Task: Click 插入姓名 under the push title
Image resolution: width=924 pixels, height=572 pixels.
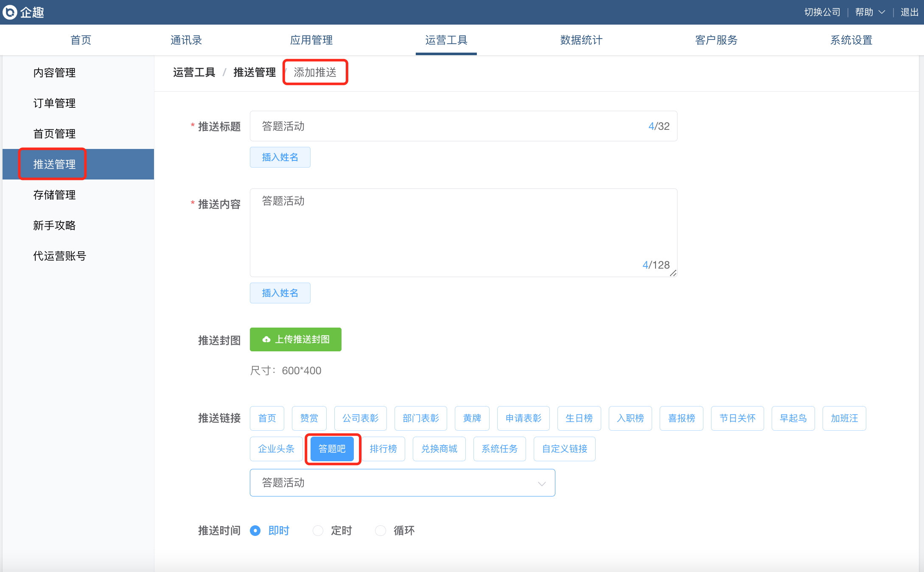Action: click(280, 157)
